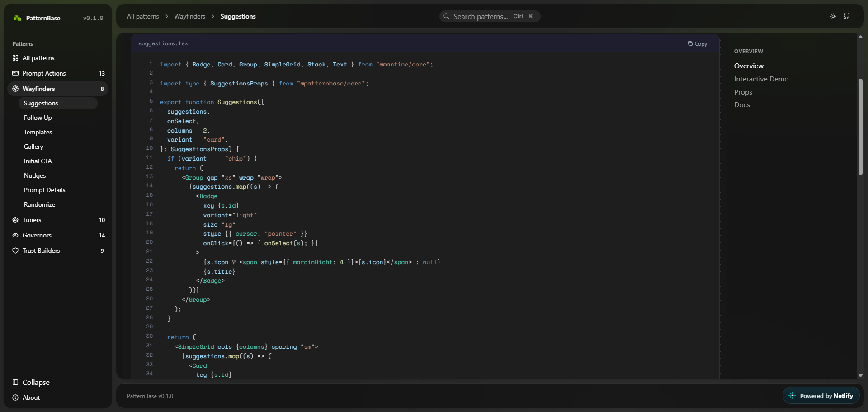Toggle the light/dark theme sun icon
Viewport: 868px width, 412px height.
click(833, 16)
